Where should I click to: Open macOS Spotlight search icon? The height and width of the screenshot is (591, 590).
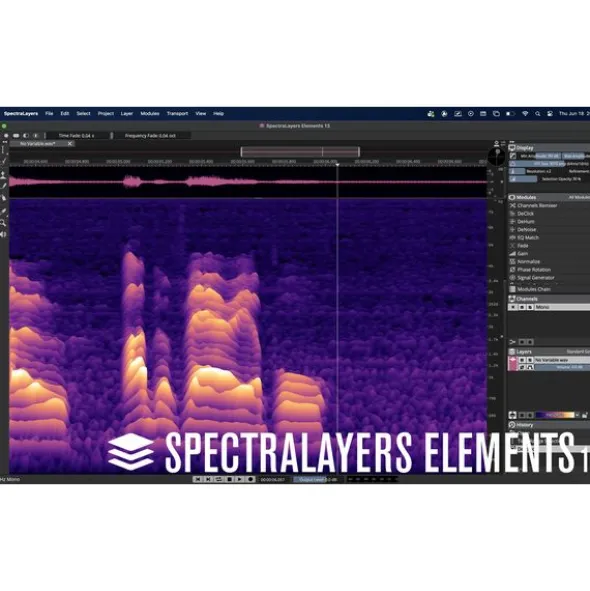tap(538, 113)
